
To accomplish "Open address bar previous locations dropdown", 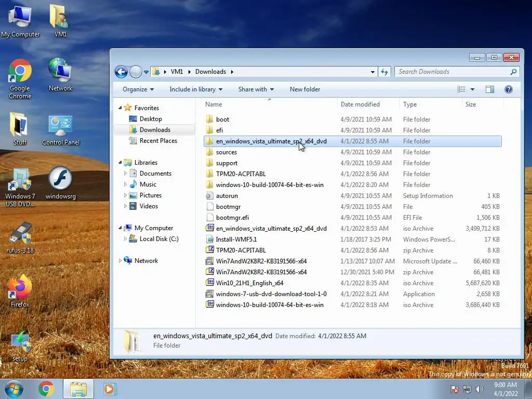I will pos(373,72).
